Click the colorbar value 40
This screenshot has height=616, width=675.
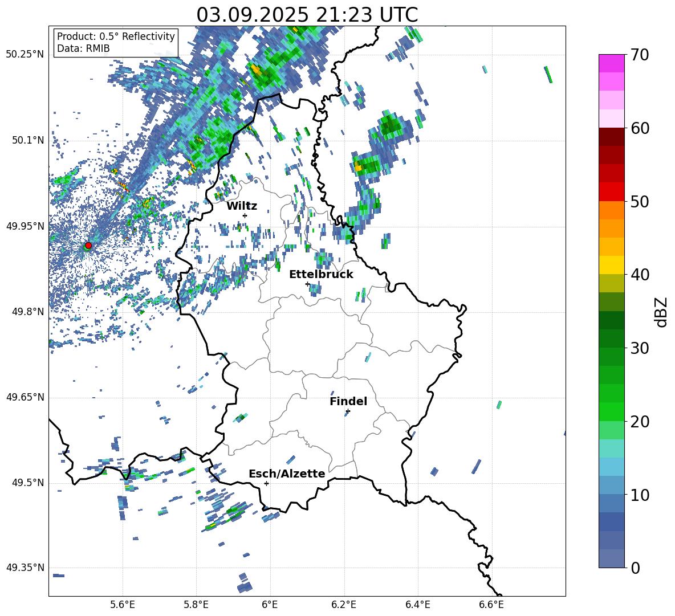[x=640, y=275]
